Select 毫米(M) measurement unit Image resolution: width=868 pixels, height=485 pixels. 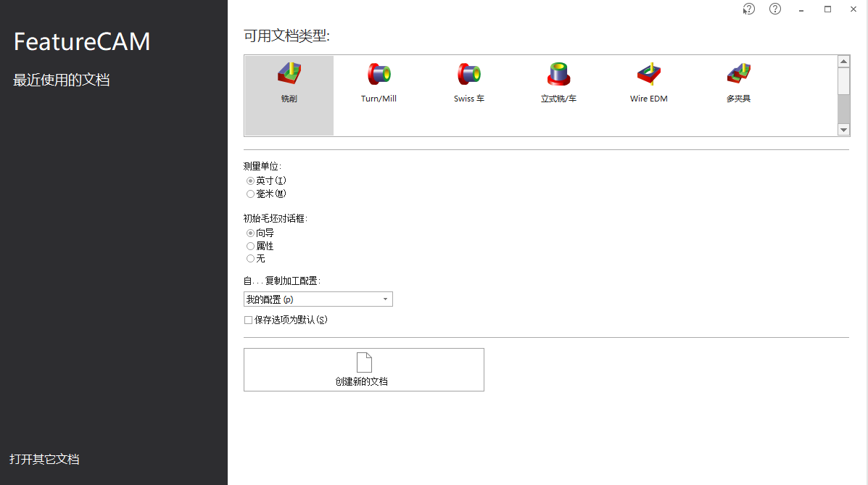266,194
